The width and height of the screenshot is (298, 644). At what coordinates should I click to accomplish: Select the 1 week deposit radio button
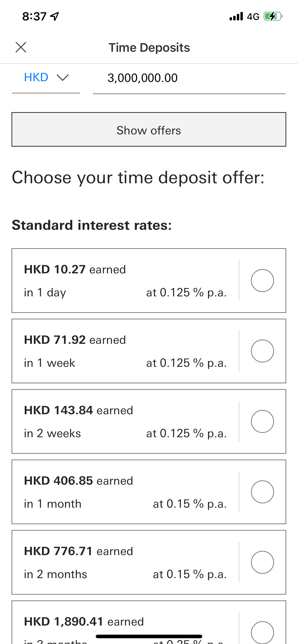pyautogui.click(x=262, y=351)
